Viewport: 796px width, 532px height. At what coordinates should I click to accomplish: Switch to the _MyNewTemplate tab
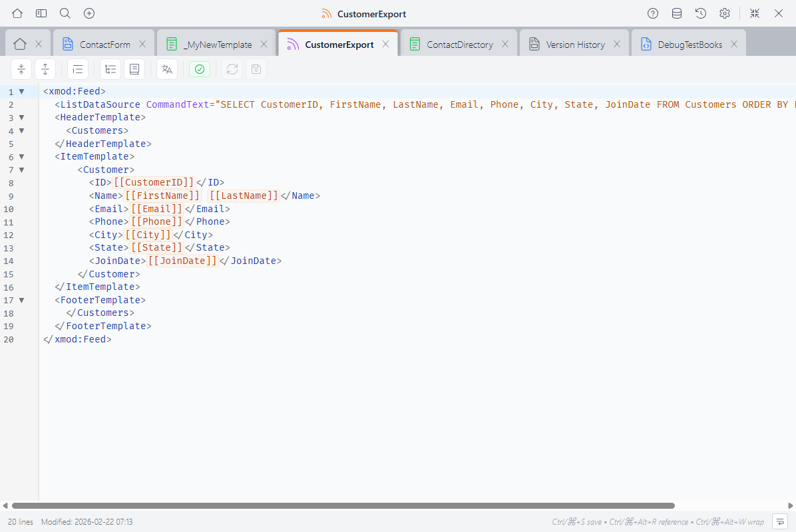[218, 45]
